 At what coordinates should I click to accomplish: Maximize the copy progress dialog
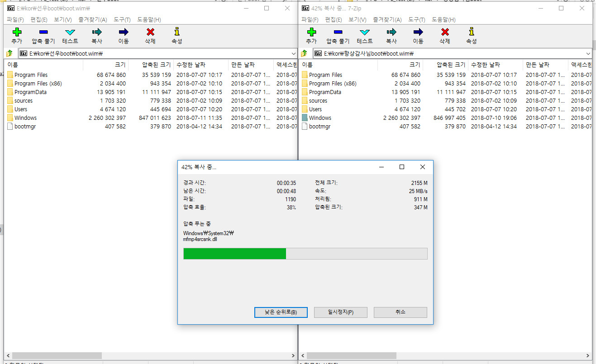click(402, 167)
